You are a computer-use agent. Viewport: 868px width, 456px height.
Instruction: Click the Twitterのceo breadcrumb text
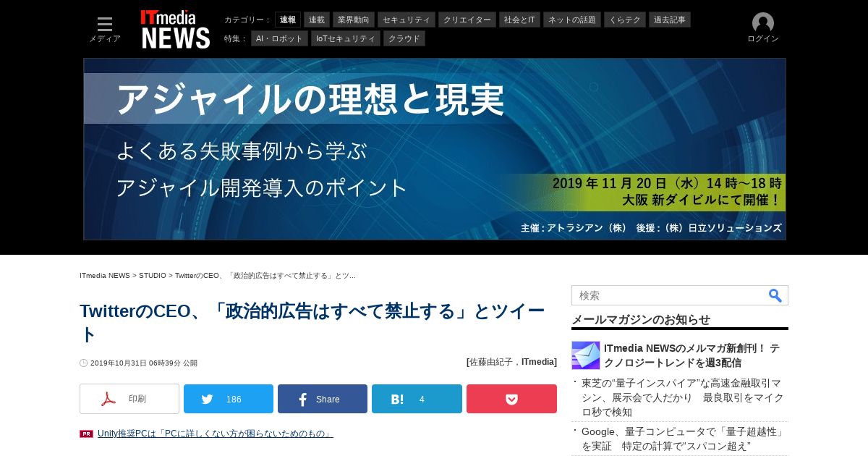pyautogui.click(x=265, y=276)
